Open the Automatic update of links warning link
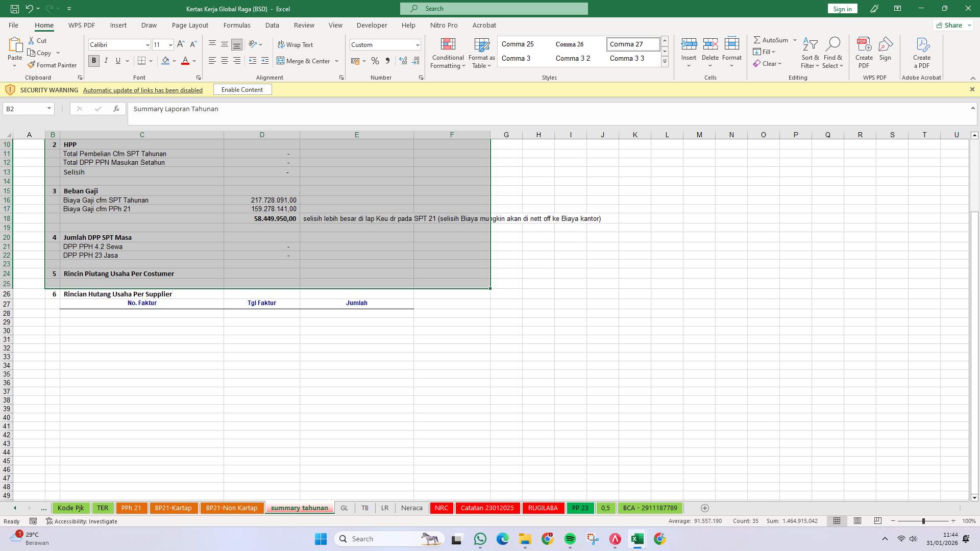The width and height of the screenshot is (980, 551). coord(142,90)
